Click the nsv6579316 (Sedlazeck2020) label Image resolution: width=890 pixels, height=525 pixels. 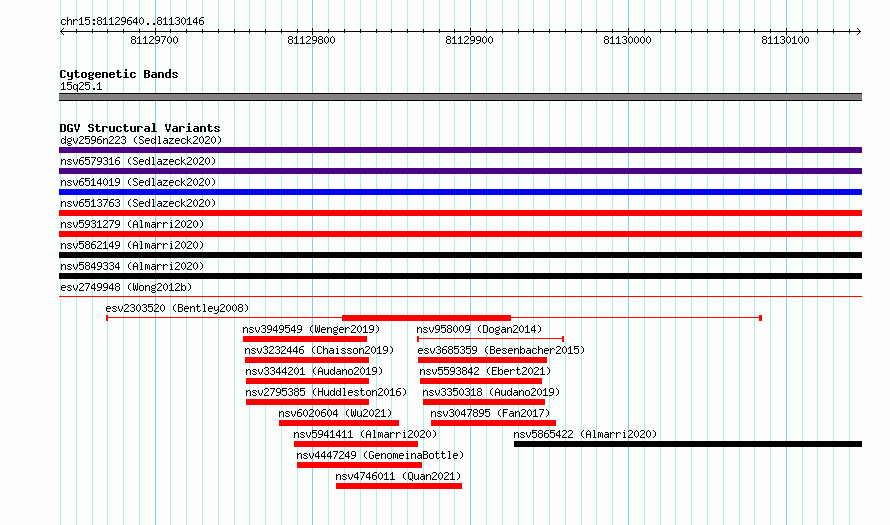point(138,161)
